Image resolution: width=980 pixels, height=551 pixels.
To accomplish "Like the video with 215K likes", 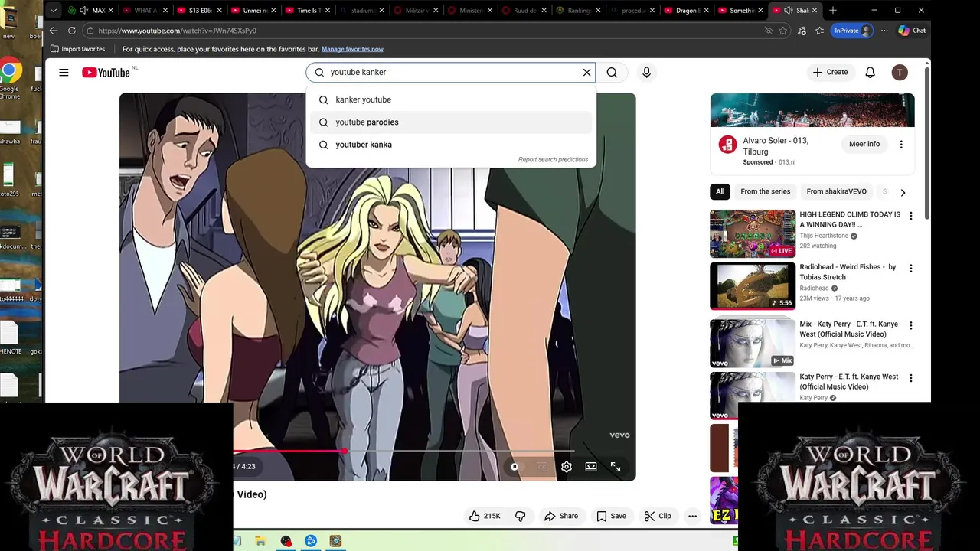I will [x=484, y=516].
